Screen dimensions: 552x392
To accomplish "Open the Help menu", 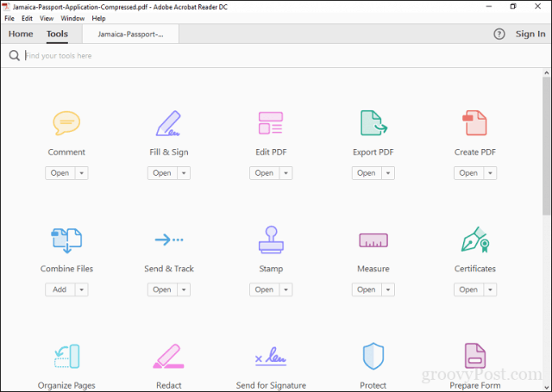I will pyautogui.click(x=98, y=18).
